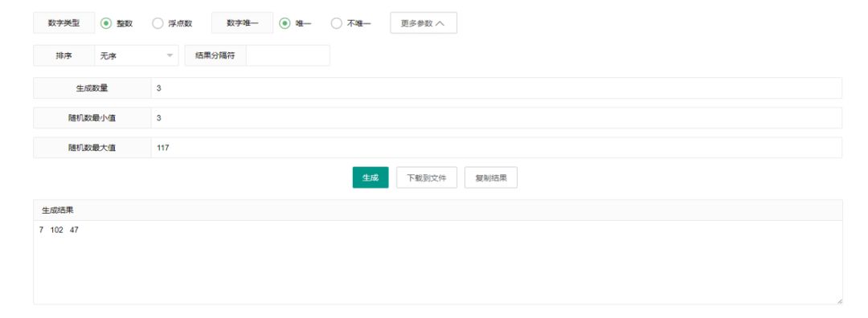868x318 pixels.
Task: Click the 生成数量 label
Action: (92, 88)
